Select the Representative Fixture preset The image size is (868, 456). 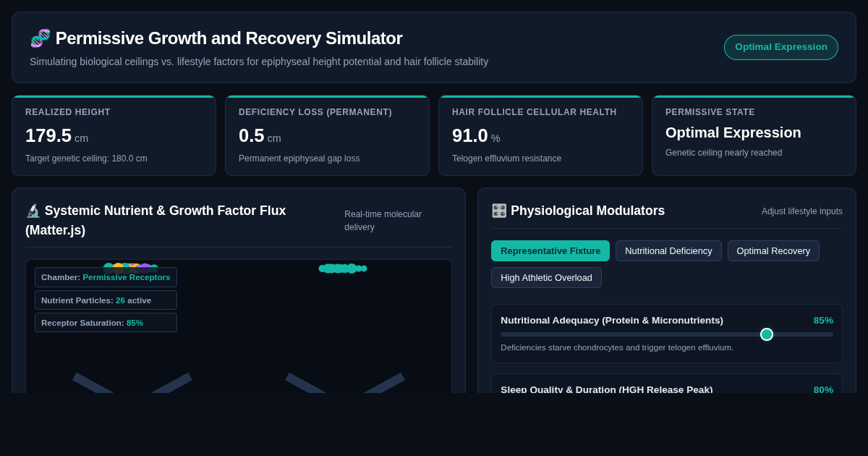550,251
